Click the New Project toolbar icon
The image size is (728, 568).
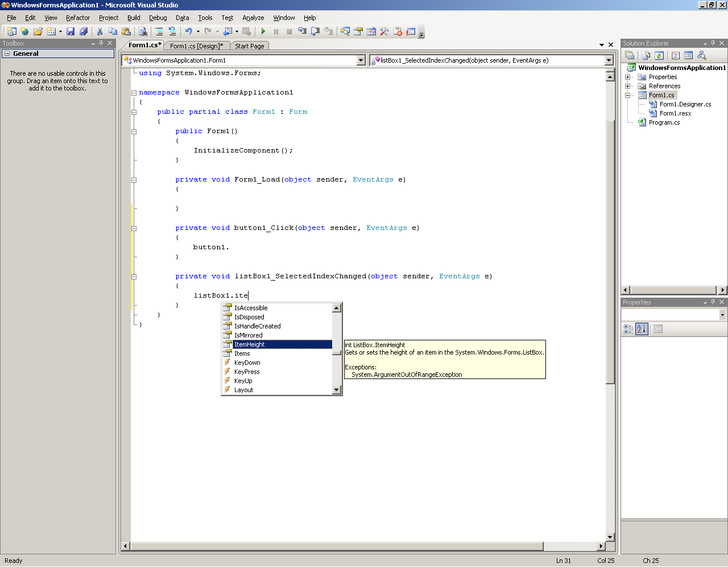coord(11,31)
